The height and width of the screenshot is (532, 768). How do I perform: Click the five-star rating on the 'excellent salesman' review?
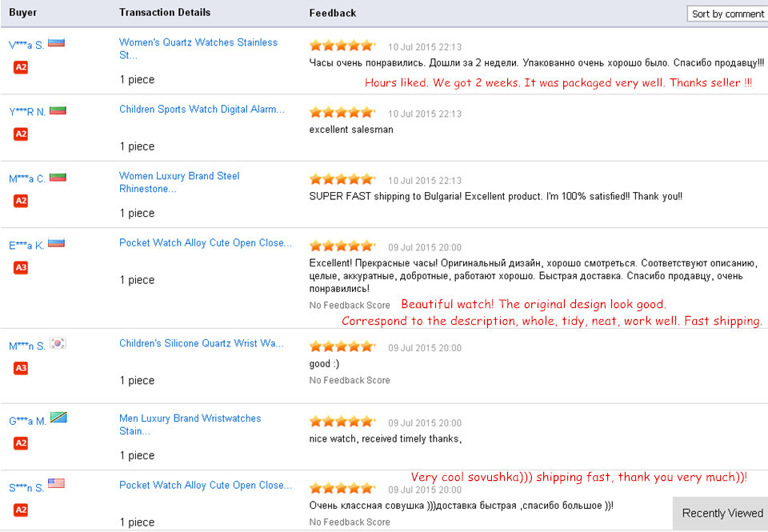(342, 112)
